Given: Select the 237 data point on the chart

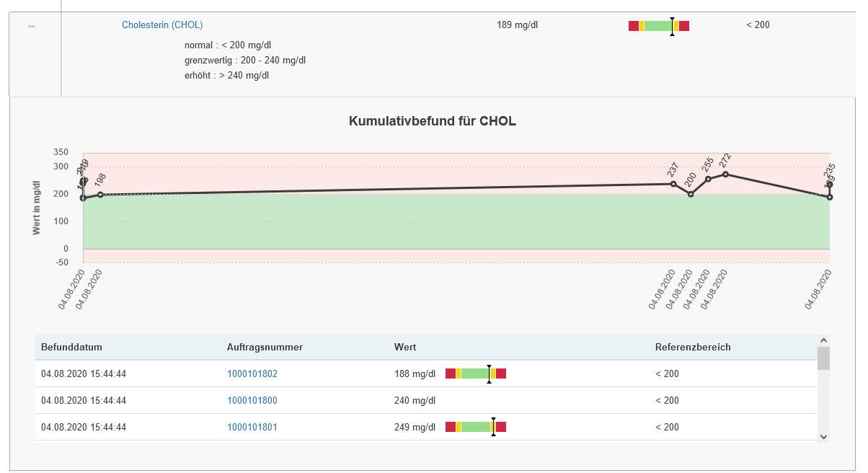Looking at the screenshot, I should (x=673, y=184).
